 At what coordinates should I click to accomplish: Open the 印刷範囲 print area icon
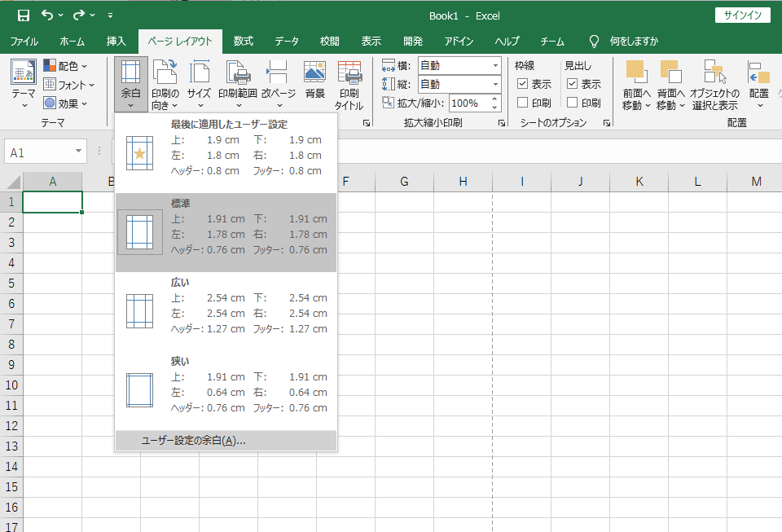(x=238, y=72)
